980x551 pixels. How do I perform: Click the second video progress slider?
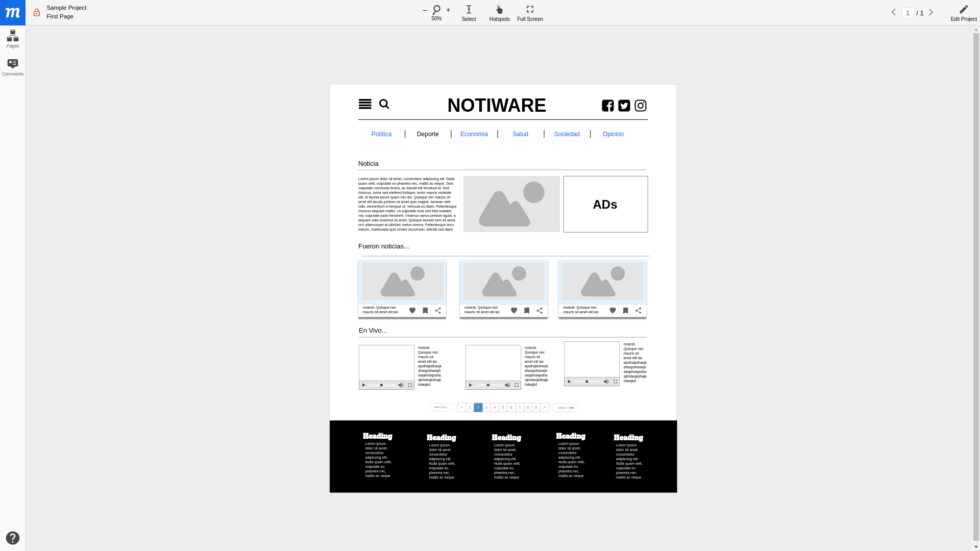pos(489,385)
